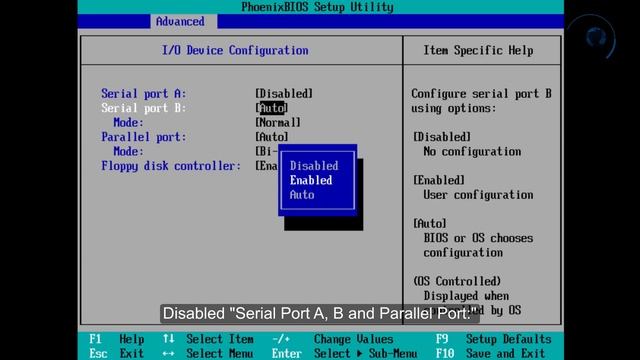
Task: Click the Esc Exit key hint
Action: [116, 353]
